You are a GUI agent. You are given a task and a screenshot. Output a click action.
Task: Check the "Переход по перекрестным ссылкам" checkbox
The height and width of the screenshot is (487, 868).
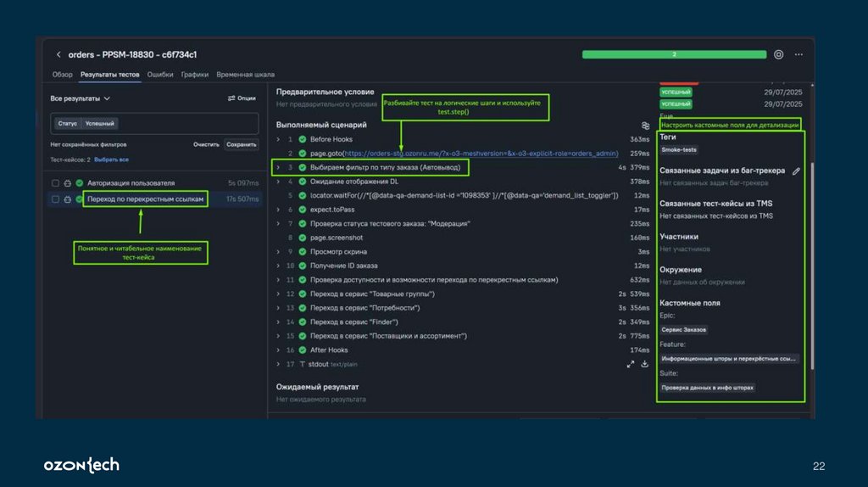tap(55, 199)
